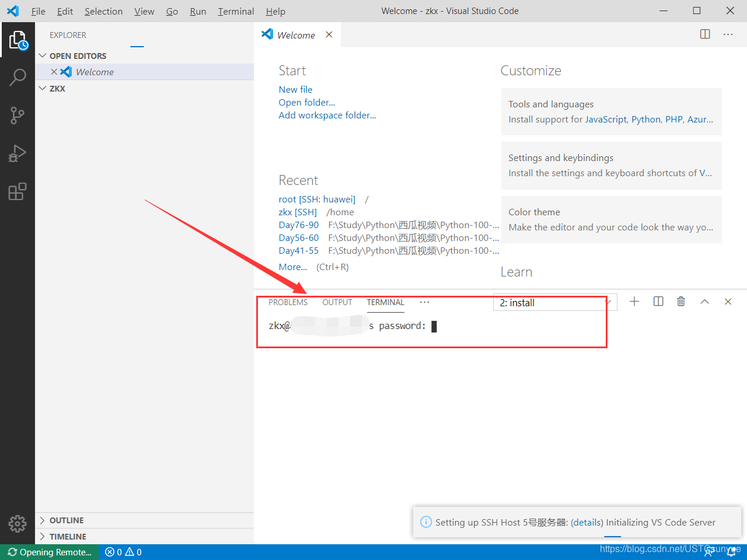Click the VS Code logo in title bar

click(x=13, y=11)
